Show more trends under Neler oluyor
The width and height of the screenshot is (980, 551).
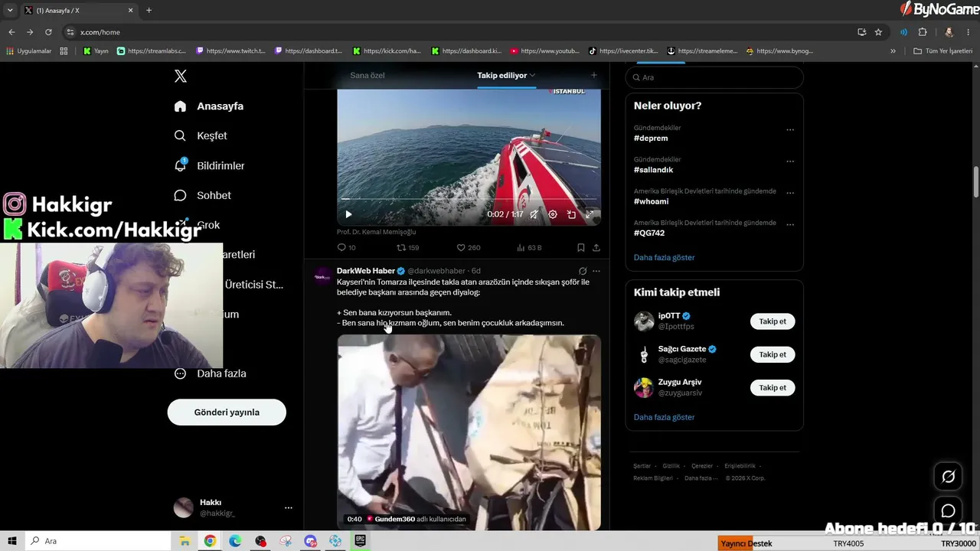click(665, 257)
